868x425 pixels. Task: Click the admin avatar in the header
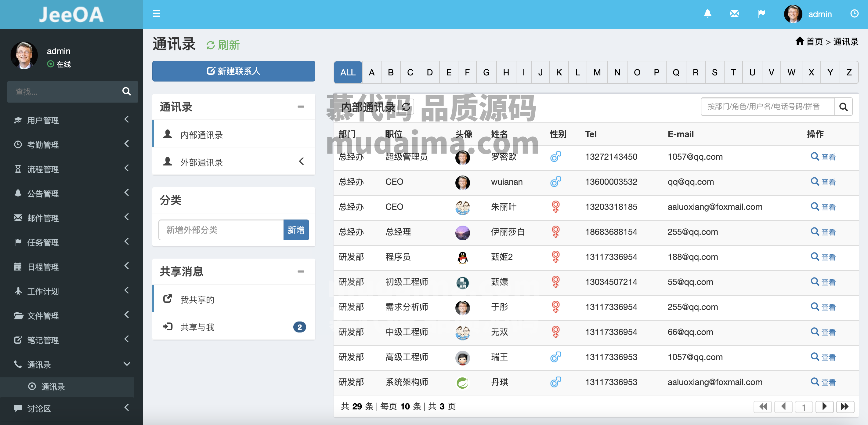pyautogui.click(x=793, y=14)
